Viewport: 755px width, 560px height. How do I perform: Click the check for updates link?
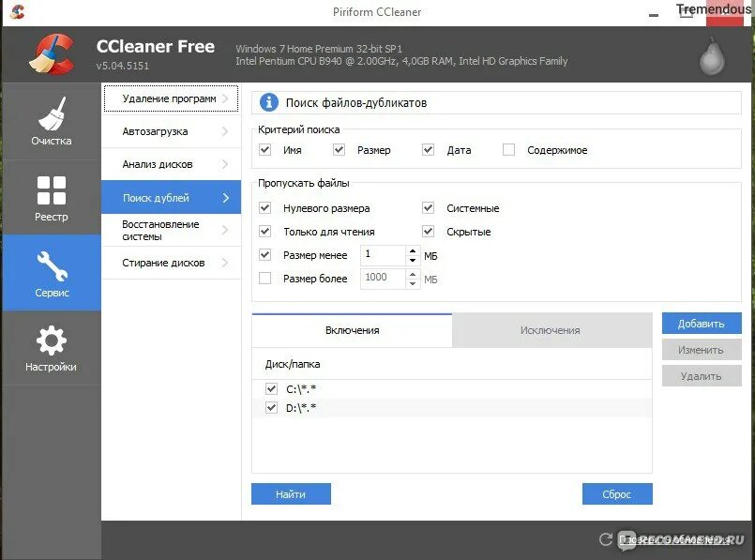click(674, 539)
